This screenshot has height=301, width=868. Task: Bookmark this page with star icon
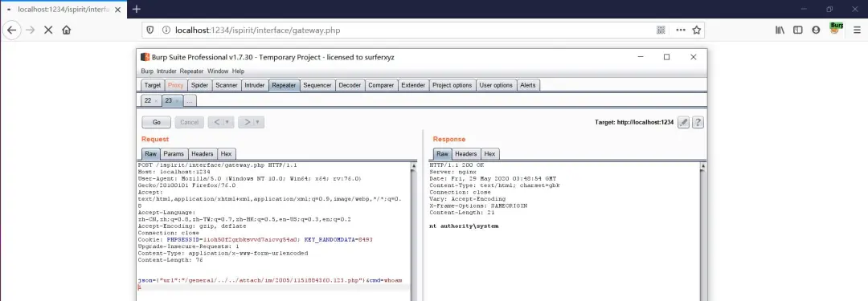click(x=697, y=30)
